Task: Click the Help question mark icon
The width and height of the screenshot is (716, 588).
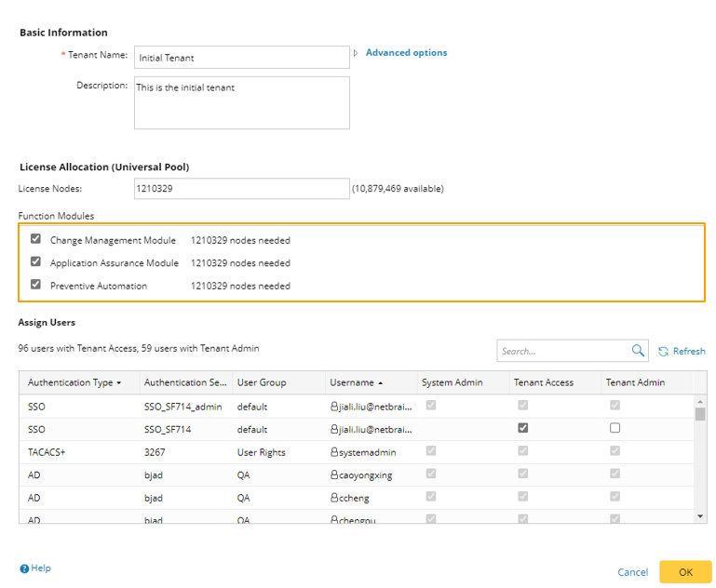Action: coord(24,568)
